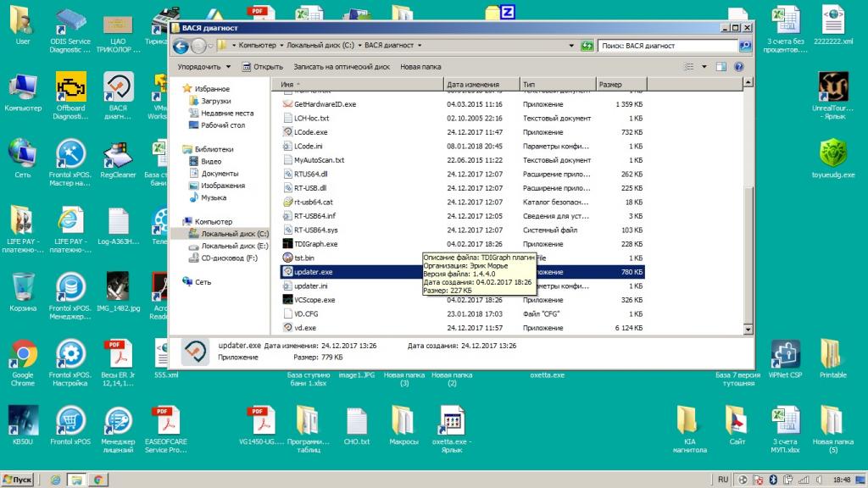Open the recent pages arrow beside Forward

(x=211, y=46)
